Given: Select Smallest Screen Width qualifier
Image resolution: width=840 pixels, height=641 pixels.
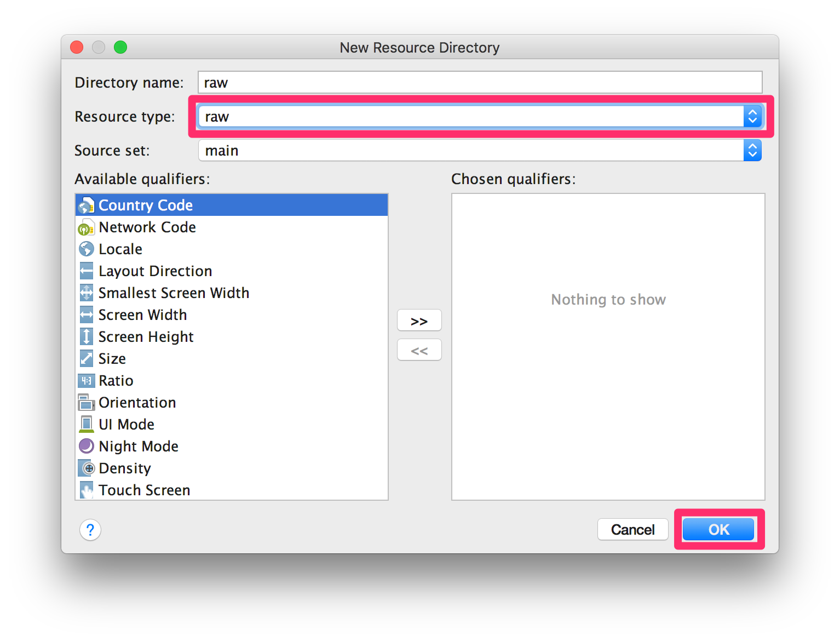Looking at the screenshot, I should [x=232, y=293].
